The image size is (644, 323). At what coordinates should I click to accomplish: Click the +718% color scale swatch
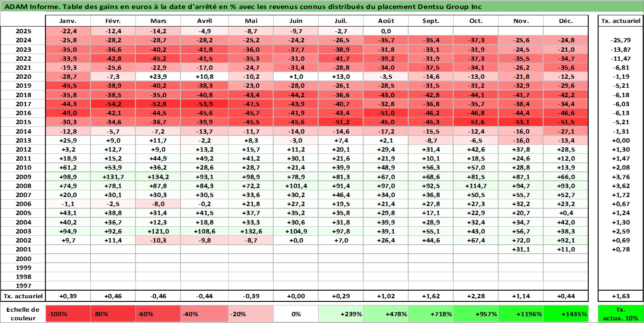431,314
